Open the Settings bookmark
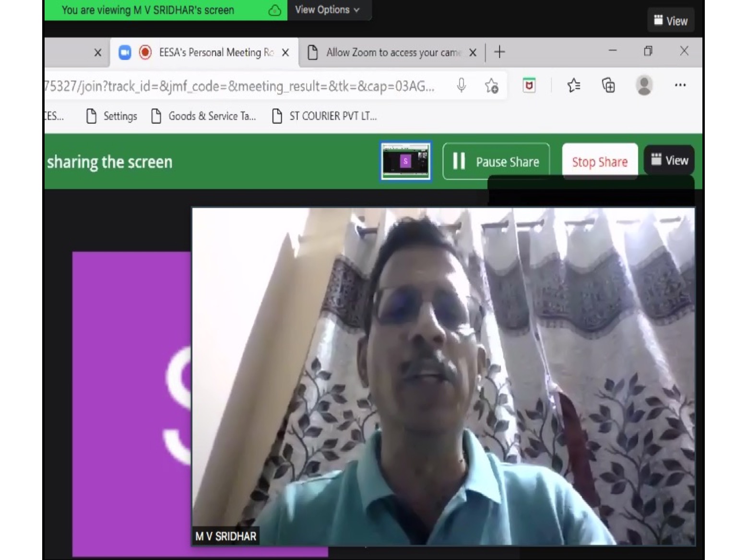 pos(112,116)
